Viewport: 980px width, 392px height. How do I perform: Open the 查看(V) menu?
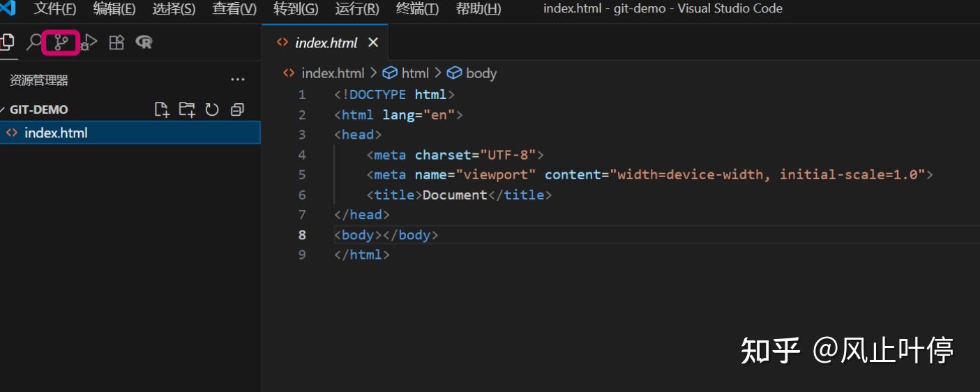(234, 9)
